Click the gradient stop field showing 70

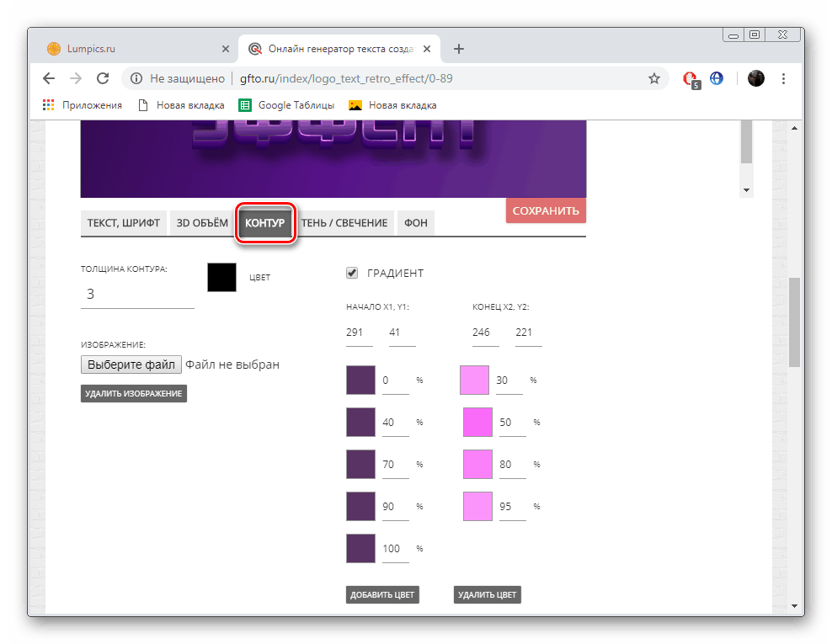(x=396, y=465)
